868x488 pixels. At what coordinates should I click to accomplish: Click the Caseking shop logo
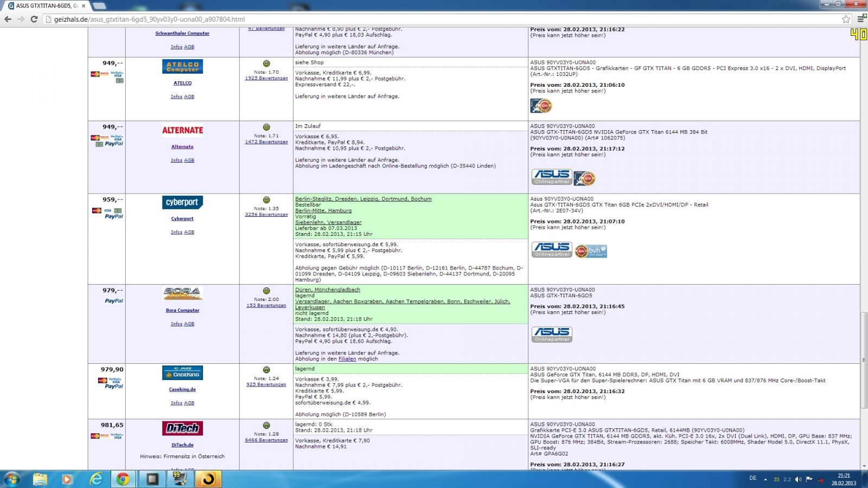click(x=182, y=373)
